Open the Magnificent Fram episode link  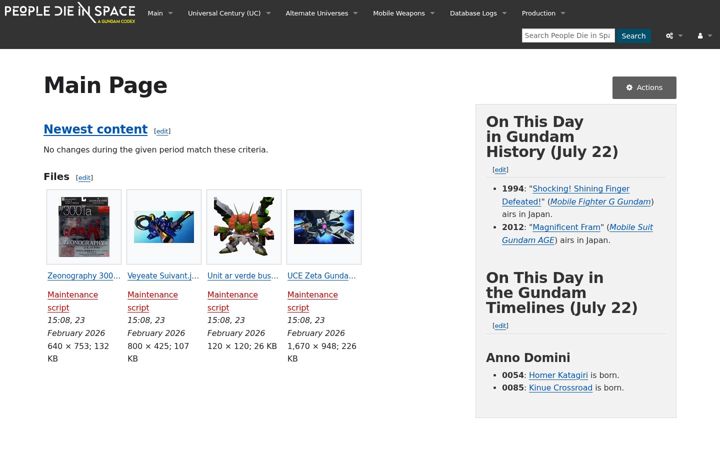coord(566,227)
